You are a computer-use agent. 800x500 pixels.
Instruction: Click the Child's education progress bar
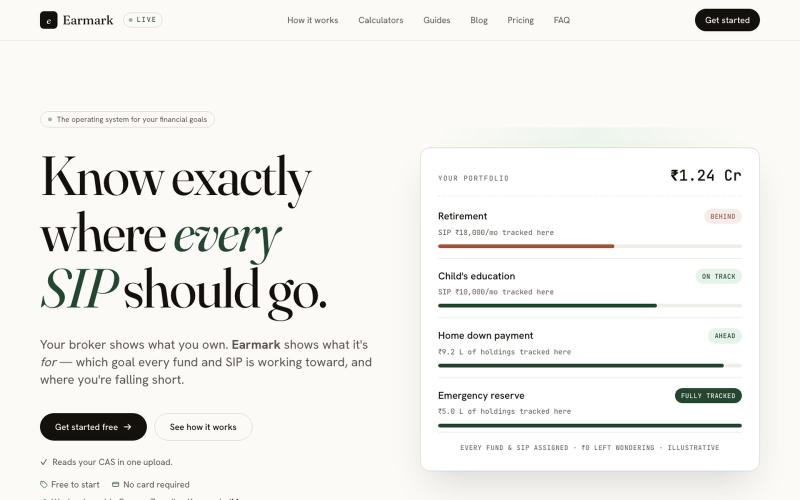tap(590, 306)
